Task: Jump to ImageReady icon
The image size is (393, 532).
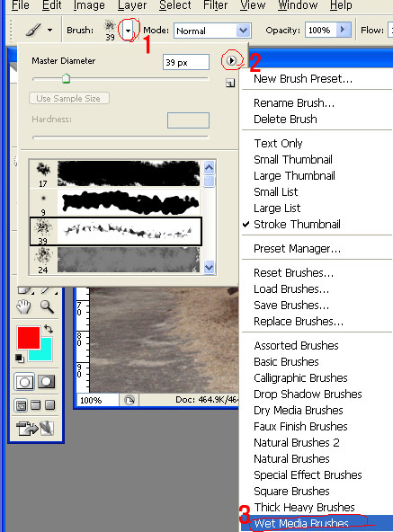Action: pyautogui.click(x=35, y=428)
